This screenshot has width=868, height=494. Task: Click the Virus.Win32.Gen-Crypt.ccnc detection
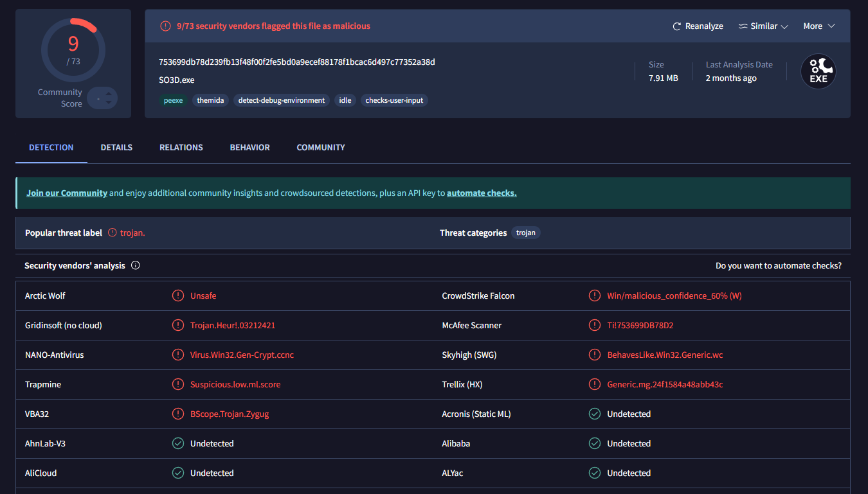(242, 355)
